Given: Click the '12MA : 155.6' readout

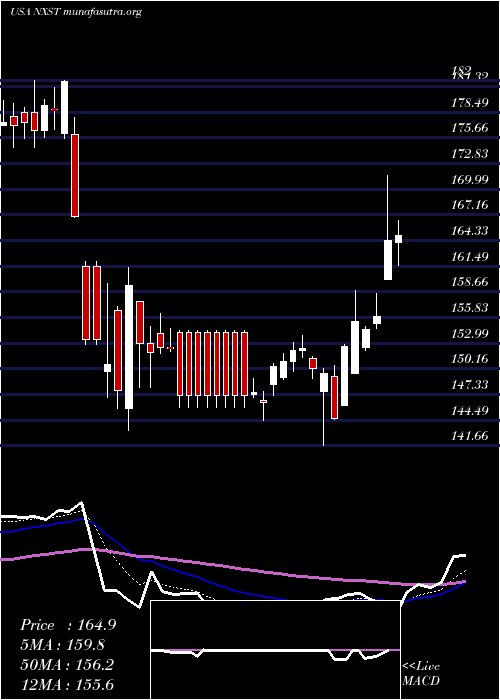Looking at the screenshot, I should [67, 684].
